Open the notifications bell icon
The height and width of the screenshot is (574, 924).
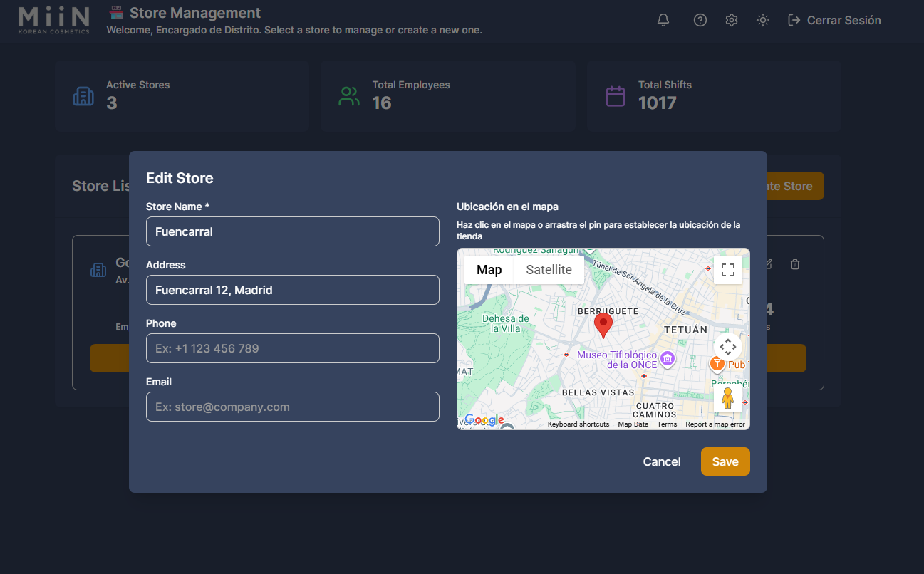(663, 20)
